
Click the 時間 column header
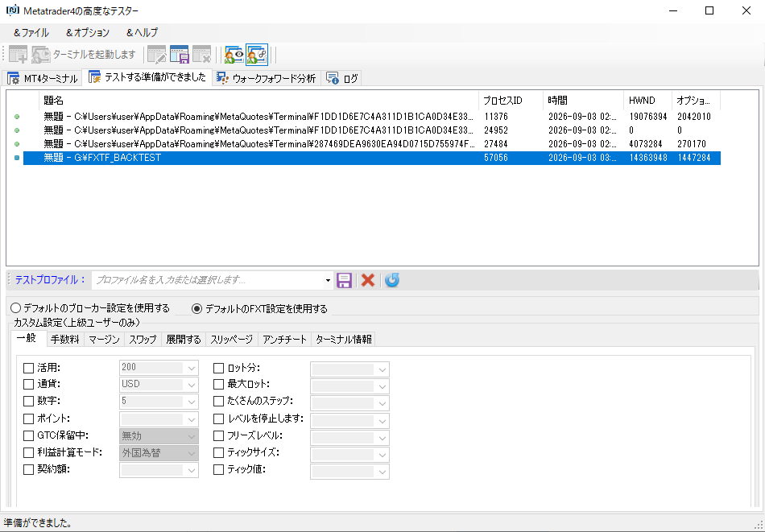pos(584,101)
